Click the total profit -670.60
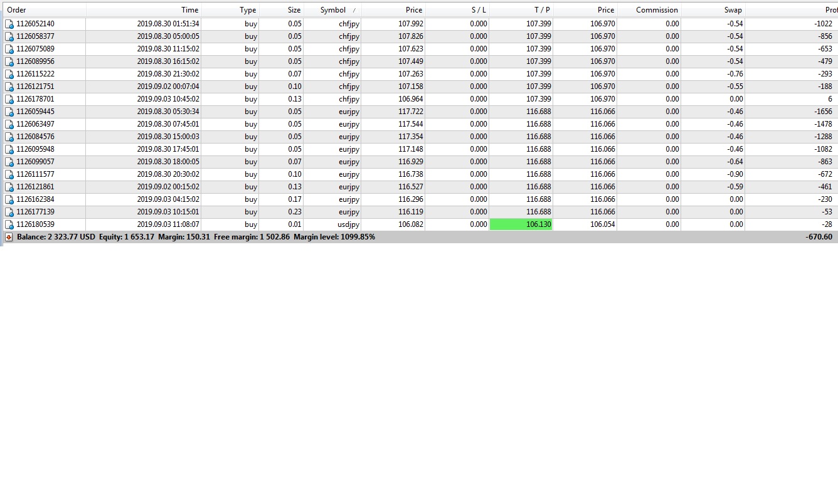Image resolution: width=838 pixels, height=504 pixels. click(x=819, y=237)
